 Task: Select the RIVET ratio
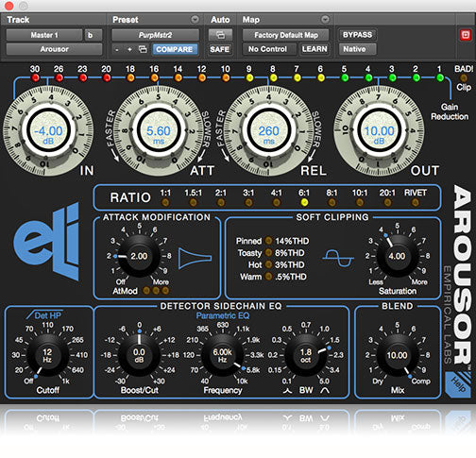(416, 202)
